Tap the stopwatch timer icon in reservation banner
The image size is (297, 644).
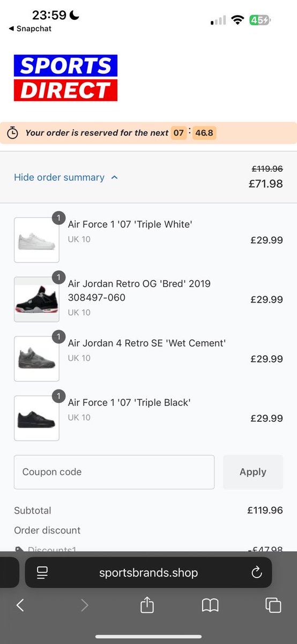[14, 133]
